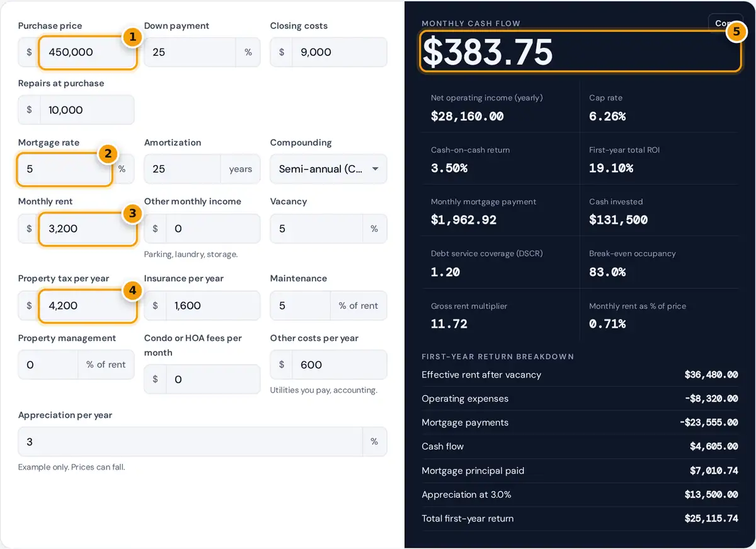The height and width of the screenshot is (549, 756).
Task: Click the monthly rent as % of price 0.71%
Action: (607, 324)
